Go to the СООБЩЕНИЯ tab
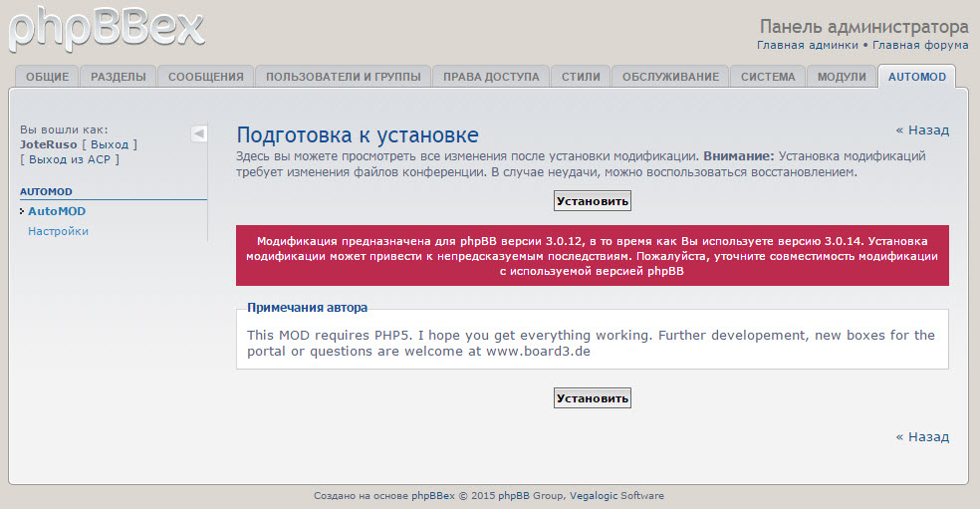This screenshot has width=980, height=509. pos(206,77)
